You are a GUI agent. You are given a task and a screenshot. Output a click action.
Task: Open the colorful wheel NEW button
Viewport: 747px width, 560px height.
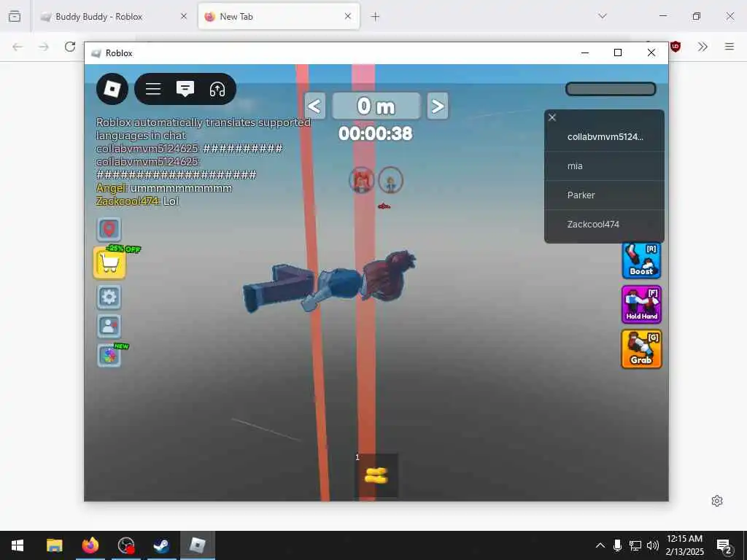(109, 356)
